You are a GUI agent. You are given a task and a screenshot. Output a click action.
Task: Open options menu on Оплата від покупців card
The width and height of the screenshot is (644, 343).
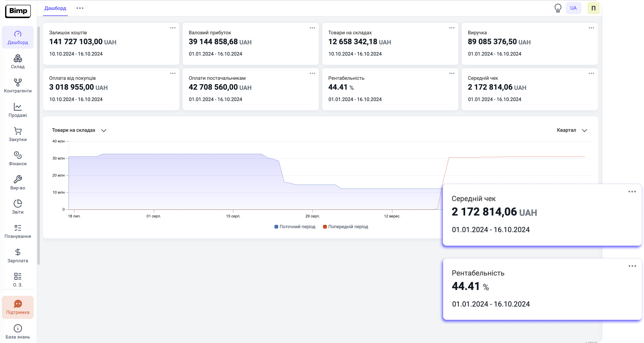(x=173, y=73)
